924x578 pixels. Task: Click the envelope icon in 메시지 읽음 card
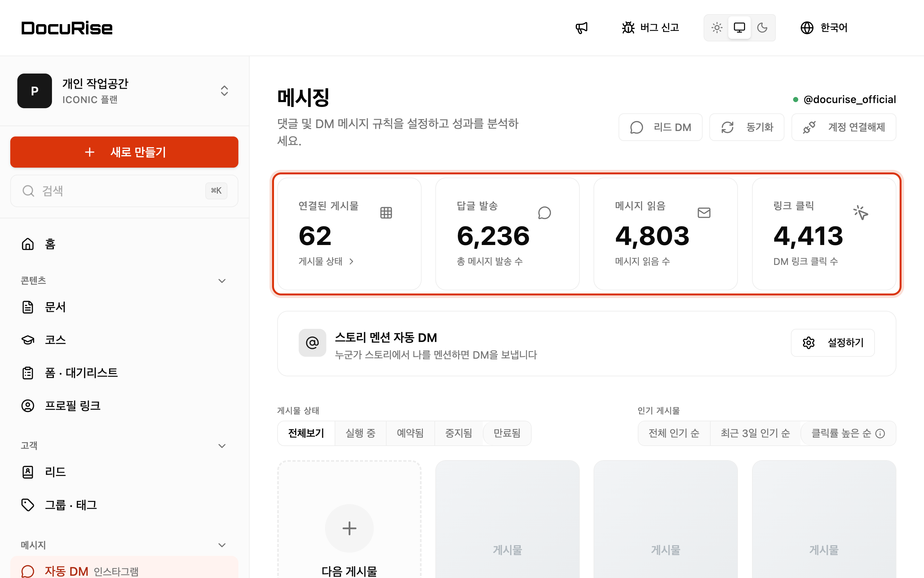[704, 213]
